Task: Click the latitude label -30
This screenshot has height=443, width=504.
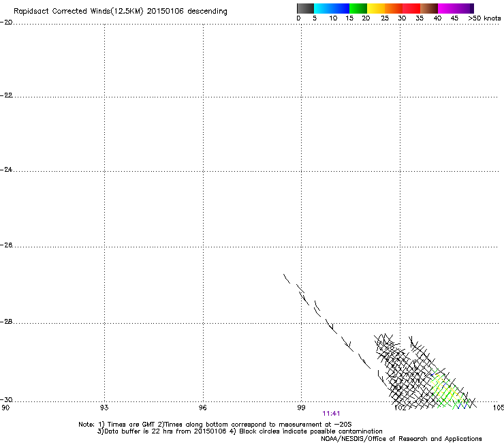Action: pos(6,399)
